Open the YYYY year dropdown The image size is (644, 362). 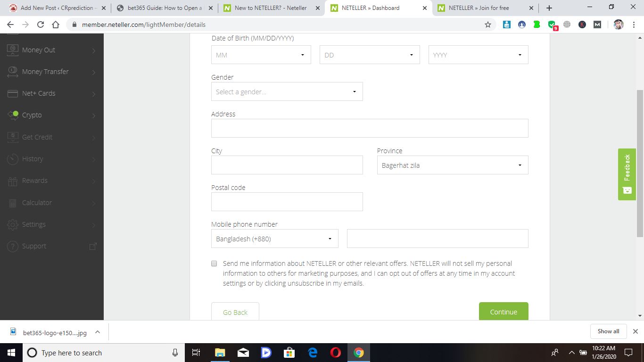point(479,55)
